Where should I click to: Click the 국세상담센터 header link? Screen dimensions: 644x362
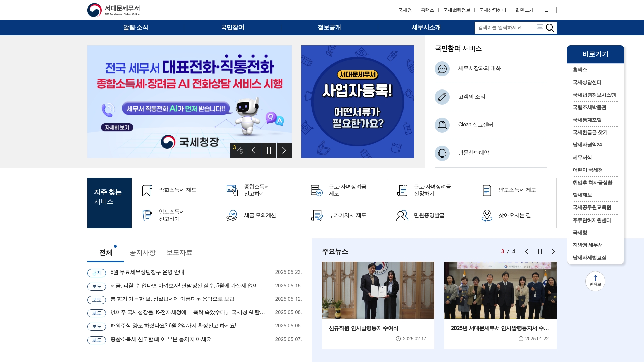point(493,10)
